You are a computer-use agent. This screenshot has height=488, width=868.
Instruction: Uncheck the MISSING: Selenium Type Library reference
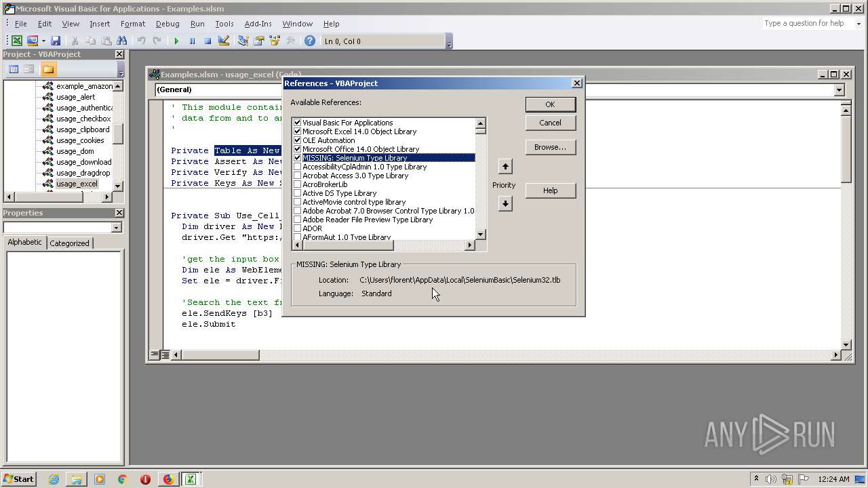(297, 158)
